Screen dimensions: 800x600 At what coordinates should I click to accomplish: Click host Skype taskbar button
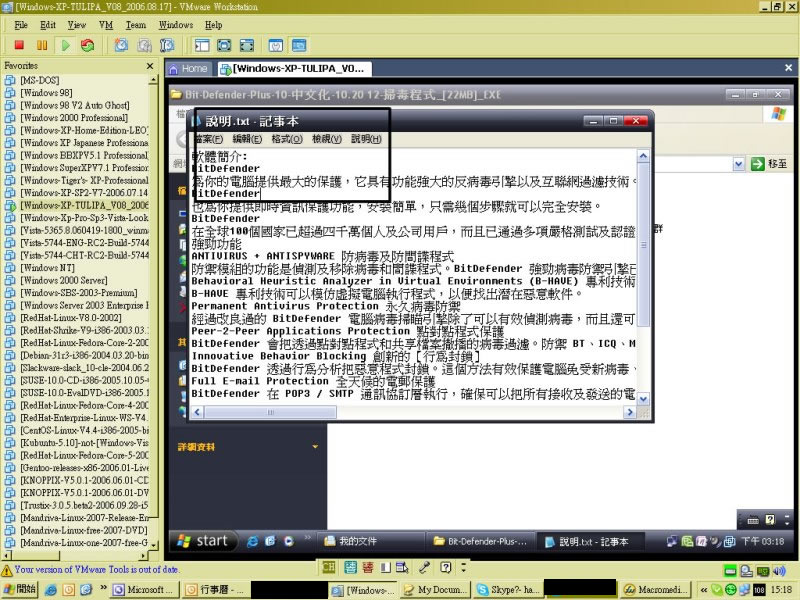(x=508, y=590)
